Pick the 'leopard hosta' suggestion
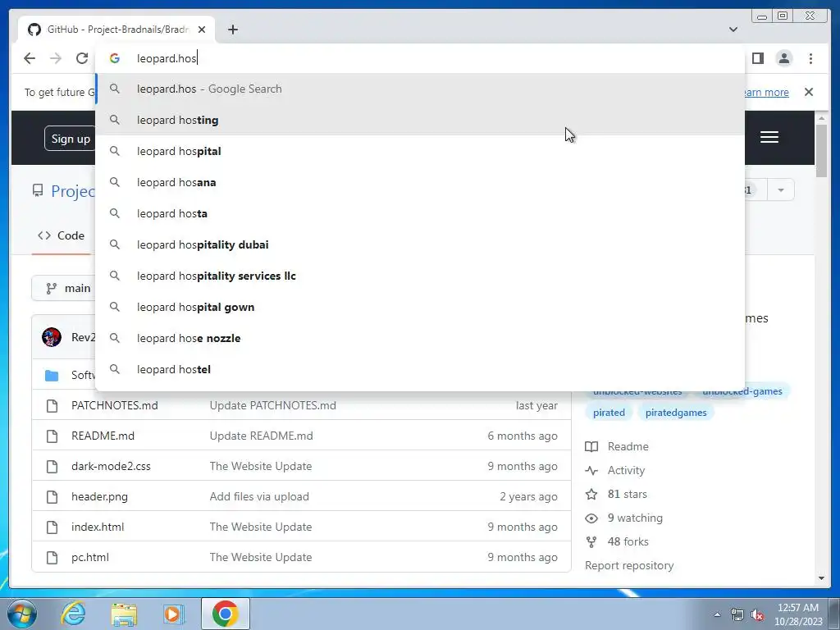Viewport: 840px width, 630px height. click(x=420, y=213)
